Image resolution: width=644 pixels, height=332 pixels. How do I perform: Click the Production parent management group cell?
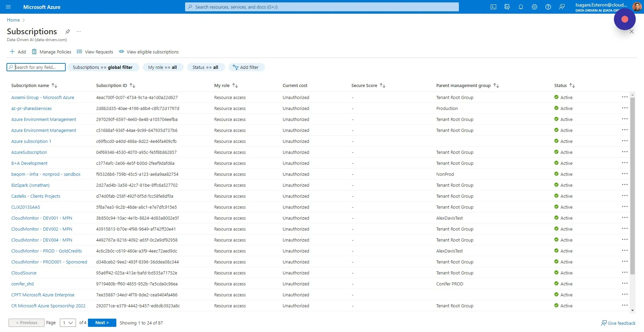pos(447,108)
